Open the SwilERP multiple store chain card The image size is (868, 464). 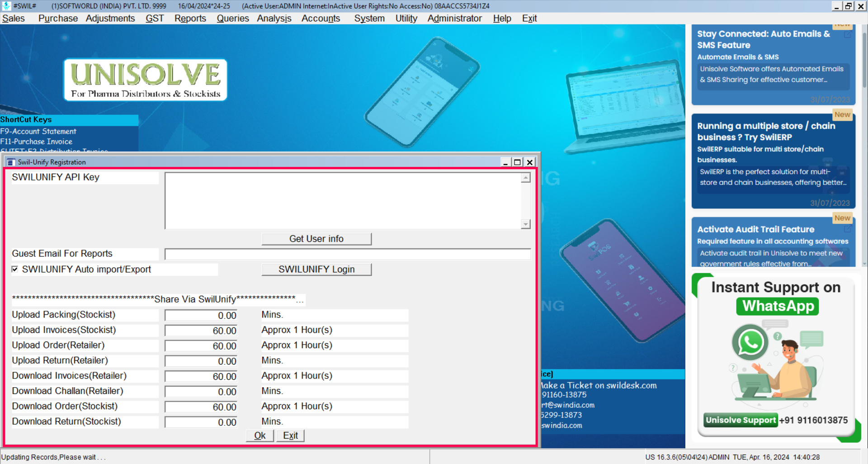click(773, 162)
